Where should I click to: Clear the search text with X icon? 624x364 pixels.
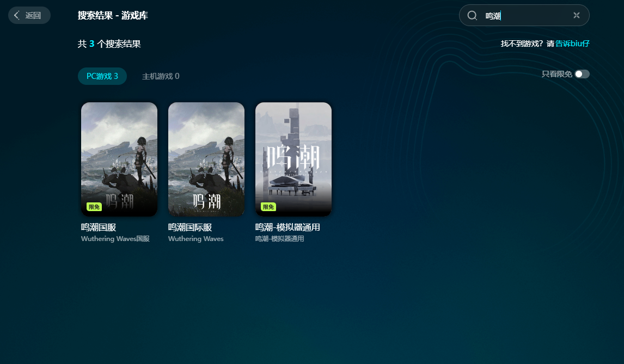[576, 15]
